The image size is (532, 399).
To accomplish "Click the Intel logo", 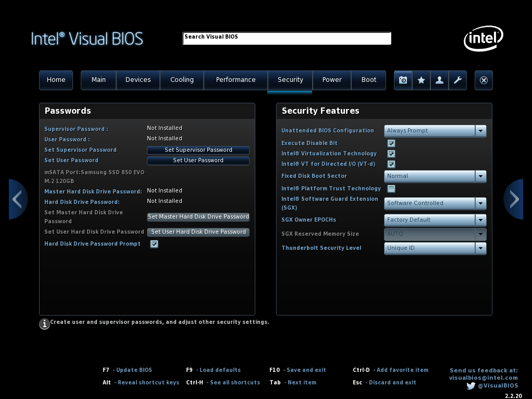I will point(484,39).
